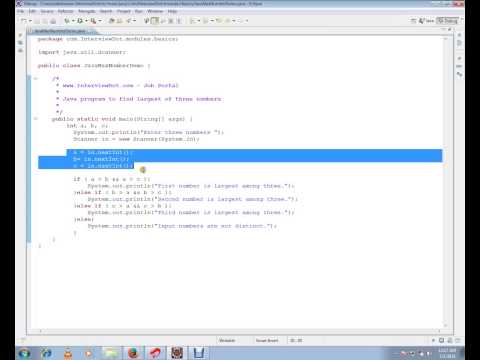Viewport: 480px width, 360px height.
Task: Open the Help menu
Action: point(172,11)
